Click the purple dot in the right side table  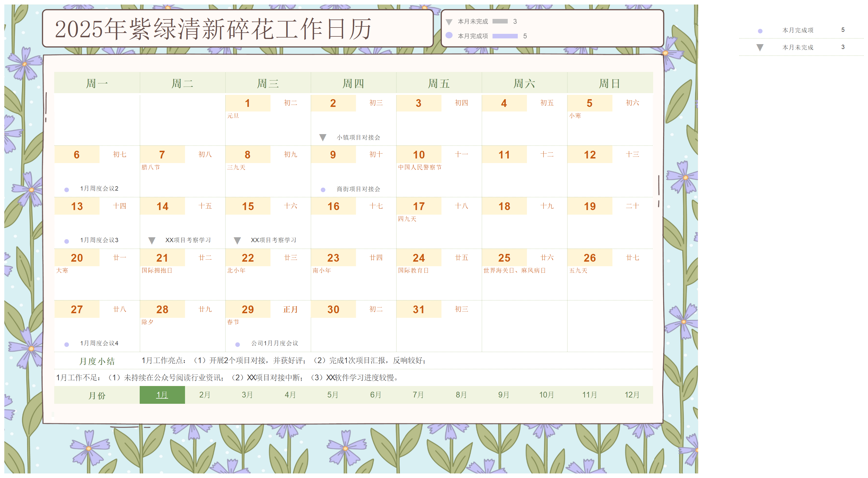point(760,31)
